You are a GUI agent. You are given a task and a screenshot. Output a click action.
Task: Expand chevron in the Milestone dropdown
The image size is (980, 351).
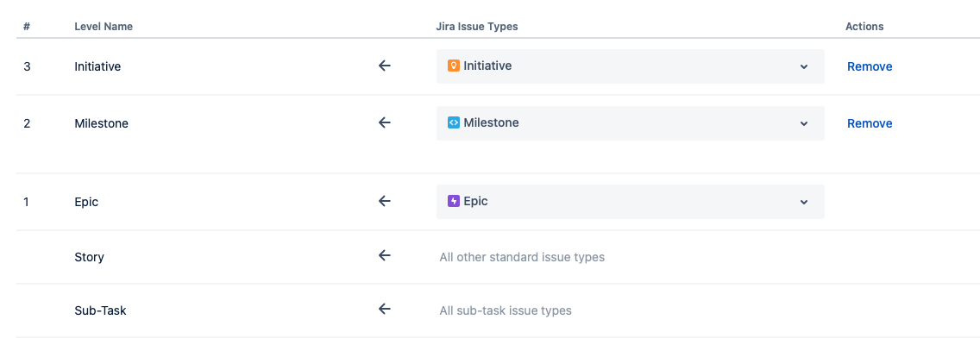tap(804, 123)
